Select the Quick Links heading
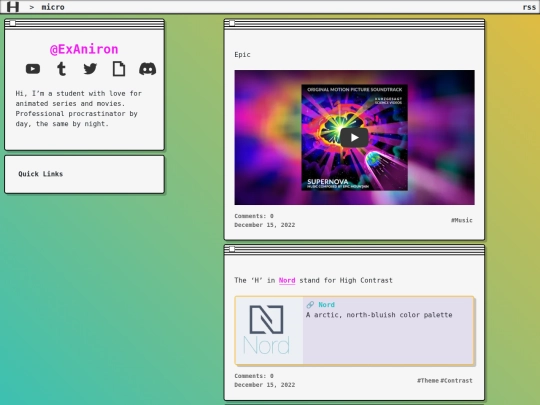 41,174
